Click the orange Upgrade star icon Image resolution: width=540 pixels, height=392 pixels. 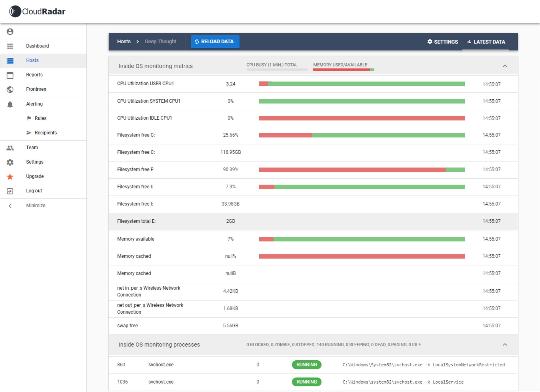point(10,177)
